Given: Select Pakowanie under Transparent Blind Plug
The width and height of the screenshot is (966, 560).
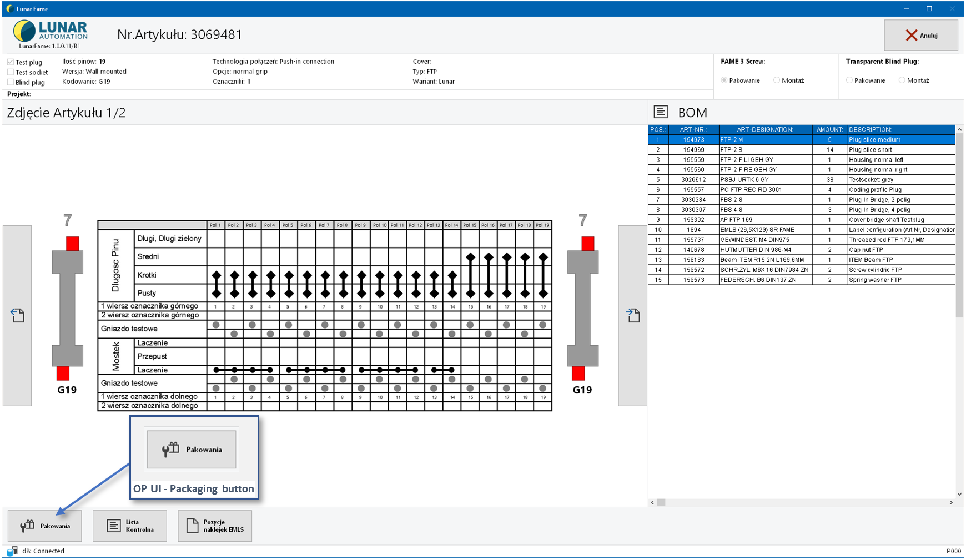Looking at the screenshot, I should point(849,80).
